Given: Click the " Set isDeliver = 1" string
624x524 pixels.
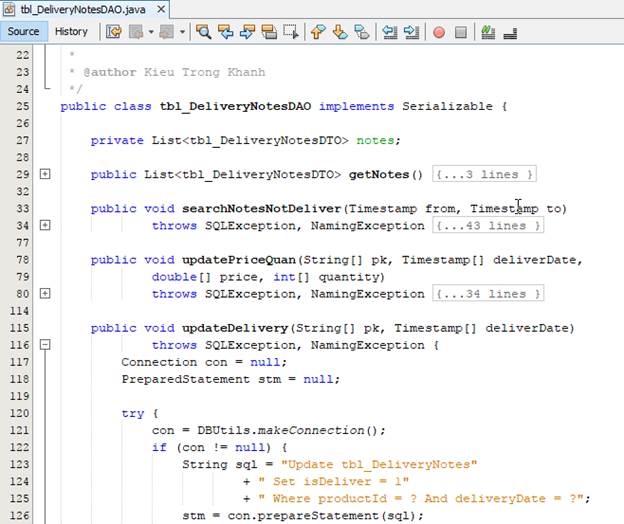Looking at the screenshot, I should pos(333,481).
